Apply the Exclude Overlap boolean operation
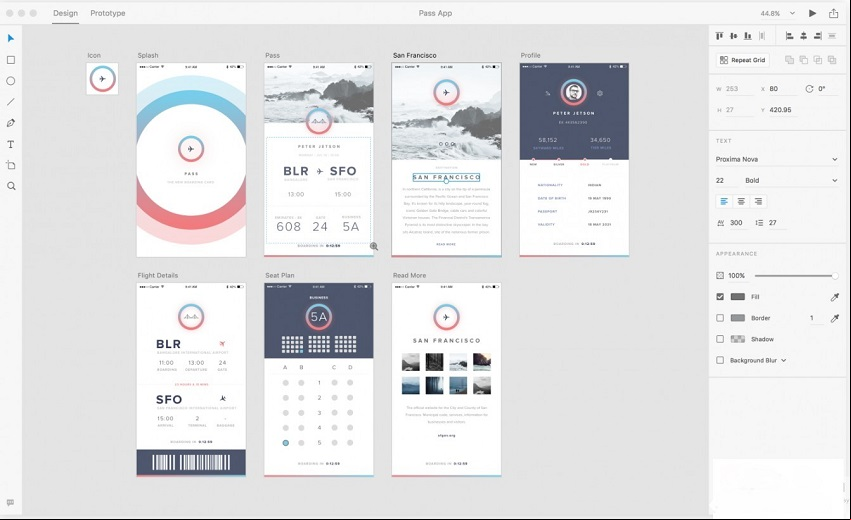The image size is (851, 520). tap(832, 60)
